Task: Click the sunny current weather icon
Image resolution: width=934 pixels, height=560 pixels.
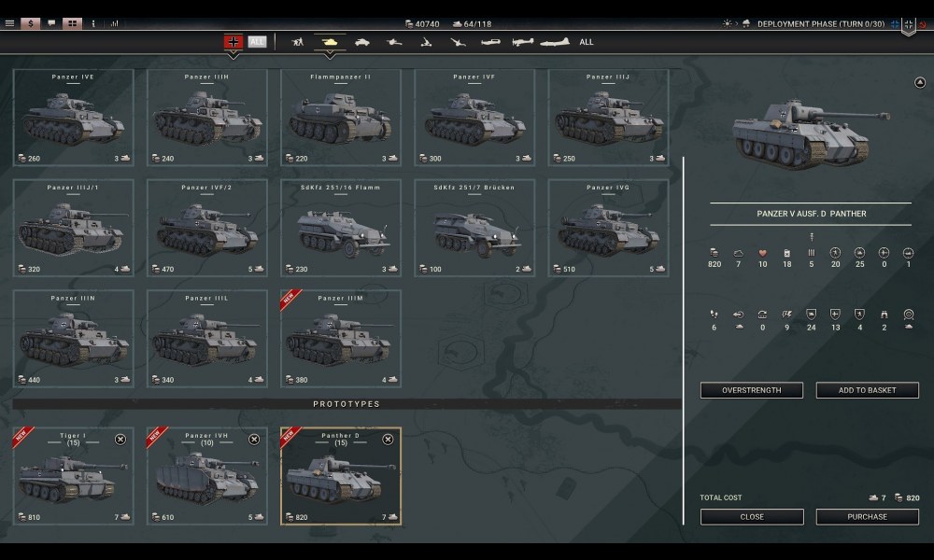Action: pyautogui.click(x=727, y=24)
